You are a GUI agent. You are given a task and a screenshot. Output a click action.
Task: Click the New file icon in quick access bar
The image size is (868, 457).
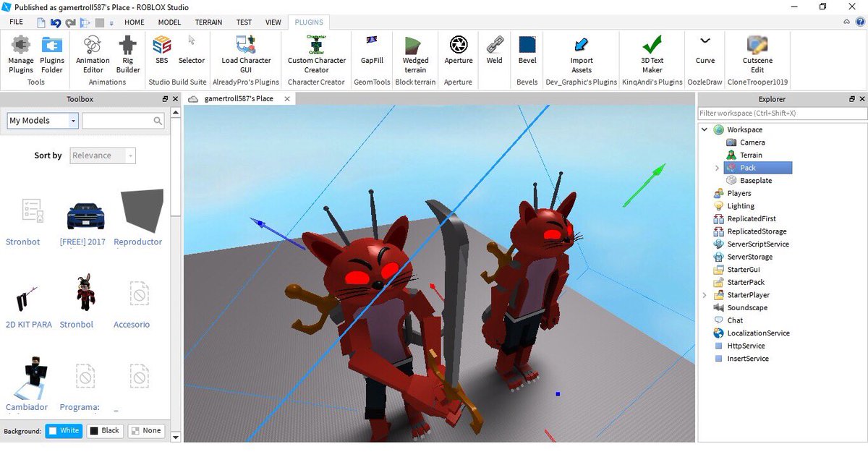(x=41, y=22)
